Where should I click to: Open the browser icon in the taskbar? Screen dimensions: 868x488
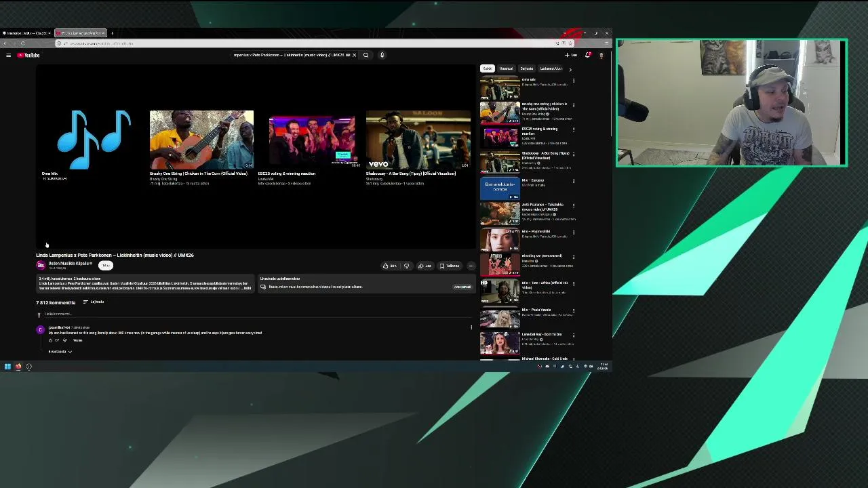pyautogui.click(x=18, y=367)
